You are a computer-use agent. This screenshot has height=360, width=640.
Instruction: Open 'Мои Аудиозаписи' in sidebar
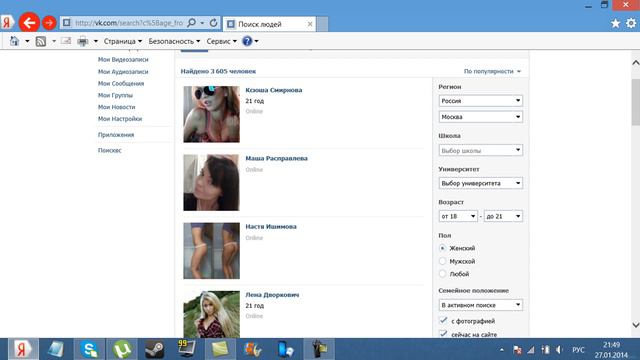pos(123,71)
